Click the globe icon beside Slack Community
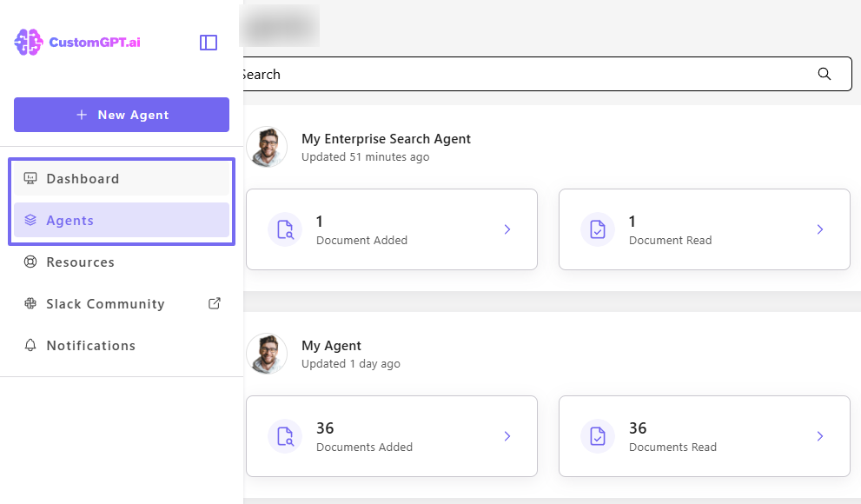The image size is (861, 504). pos(30,303)
